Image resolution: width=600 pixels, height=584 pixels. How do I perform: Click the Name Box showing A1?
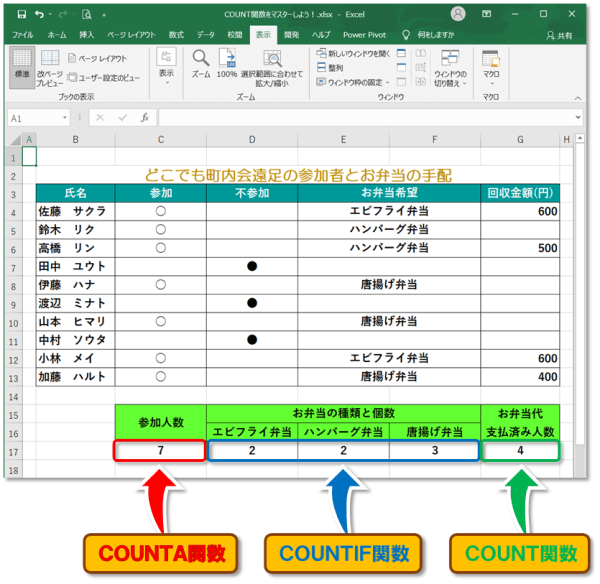coord(34,118)
